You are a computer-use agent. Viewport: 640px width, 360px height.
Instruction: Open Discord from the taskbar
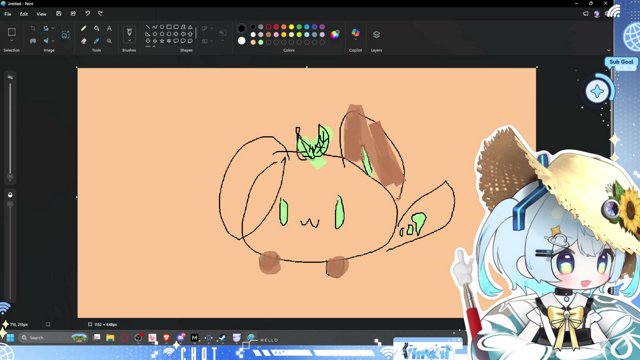181,338
